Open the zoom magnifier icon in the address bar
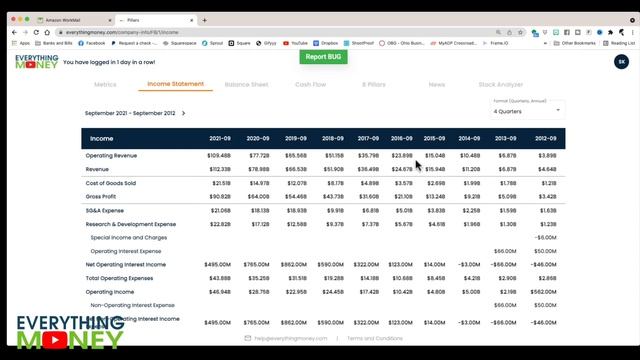The width and height of the screenshot is (640, 360). click(498, 32)
